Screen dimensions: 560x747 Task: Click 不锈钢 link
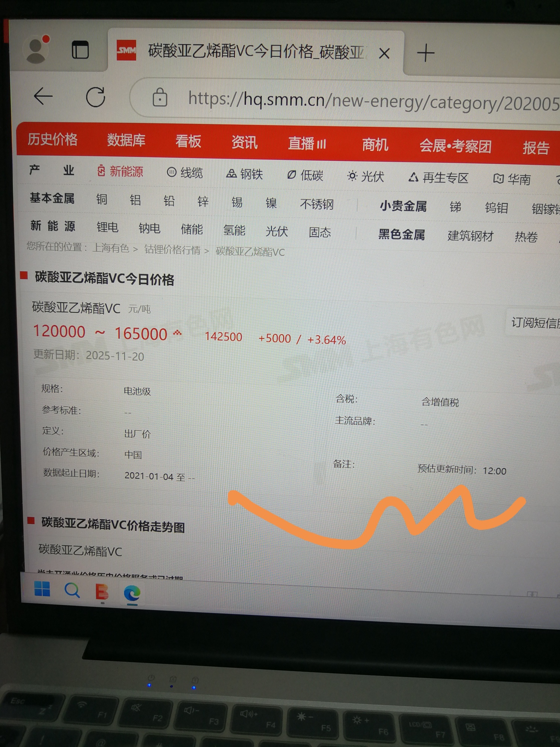click(317, 204)
